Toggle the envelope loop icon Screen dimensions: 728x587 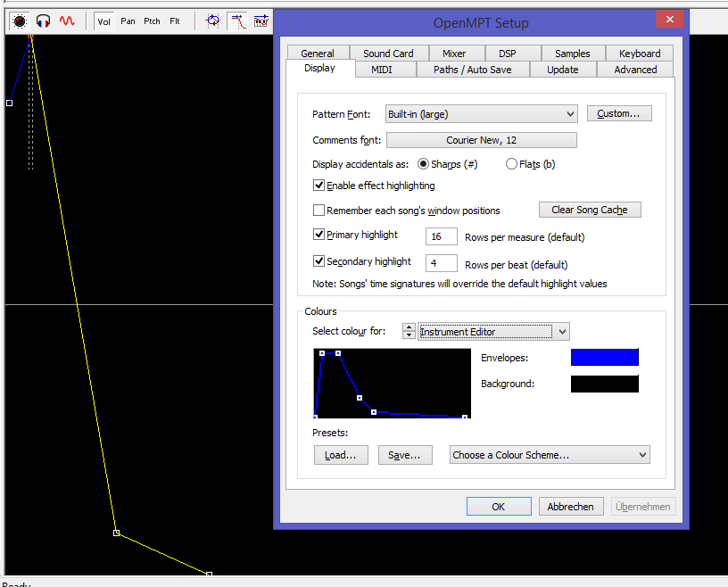click(212, 21)
